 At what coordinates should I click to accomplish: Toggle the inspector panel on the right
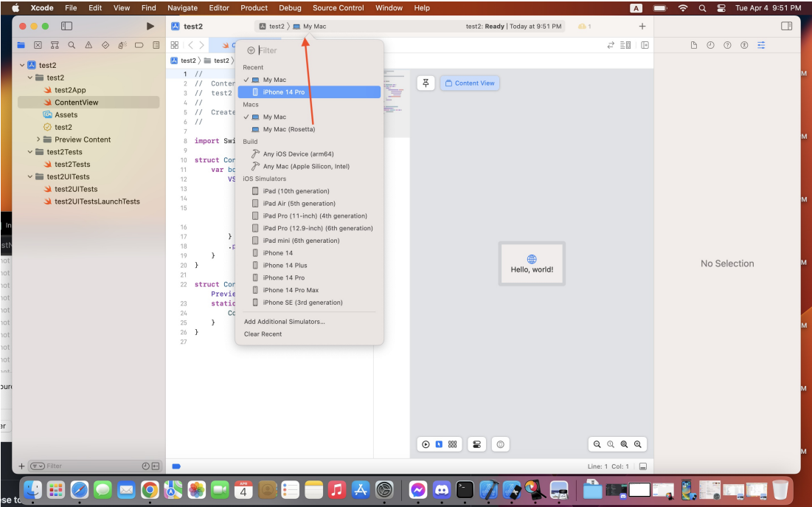(x=787, y=26)
